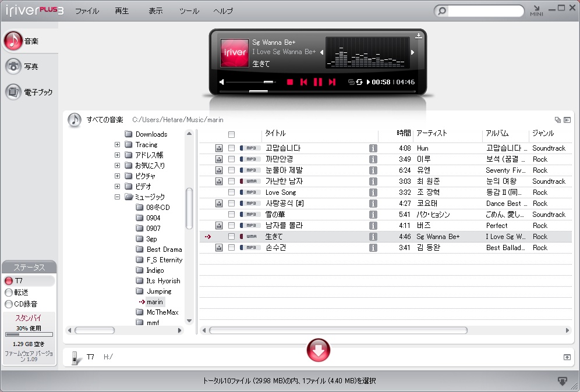The width and height of the screenshot is (580, 392).
Task: Expand the お気に入り folder
Action: [117, 166]
